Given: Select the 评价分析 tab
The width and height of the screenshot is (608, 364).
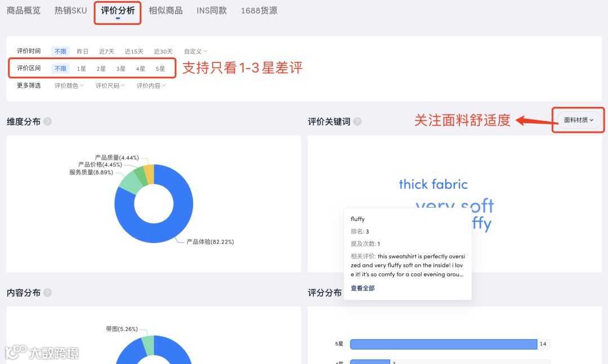Looking at the screenshot, I should click(118, 11).
